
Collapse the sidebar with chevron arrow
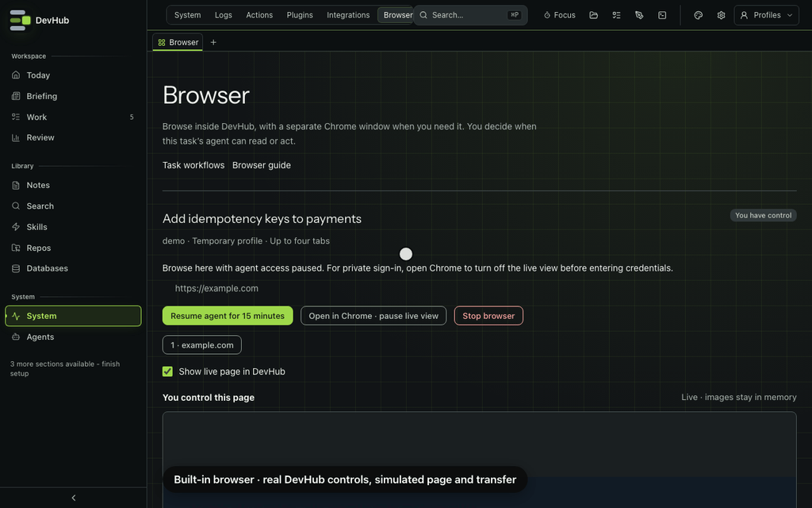tap(74, 498)
